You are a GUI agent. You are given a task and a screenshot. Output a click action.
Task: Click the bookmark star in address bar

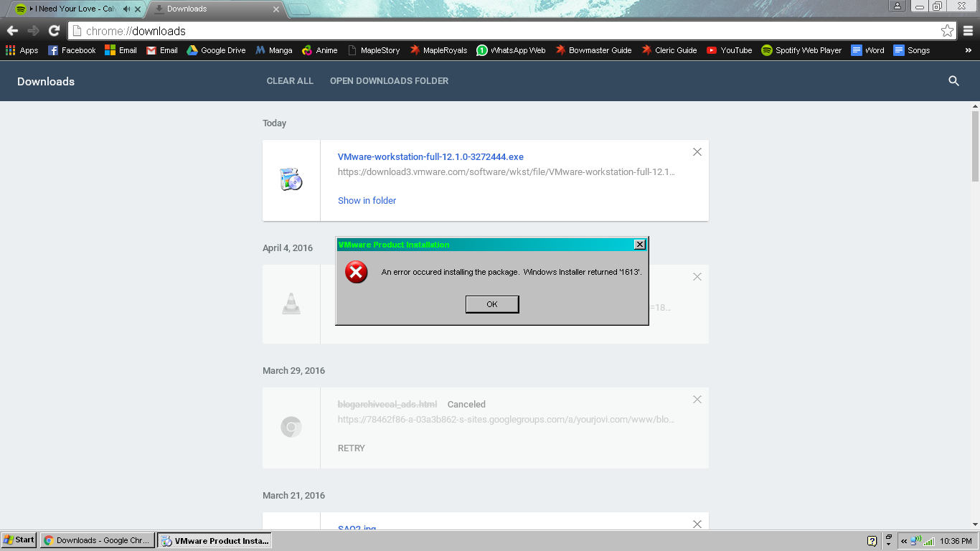[947, 31]
